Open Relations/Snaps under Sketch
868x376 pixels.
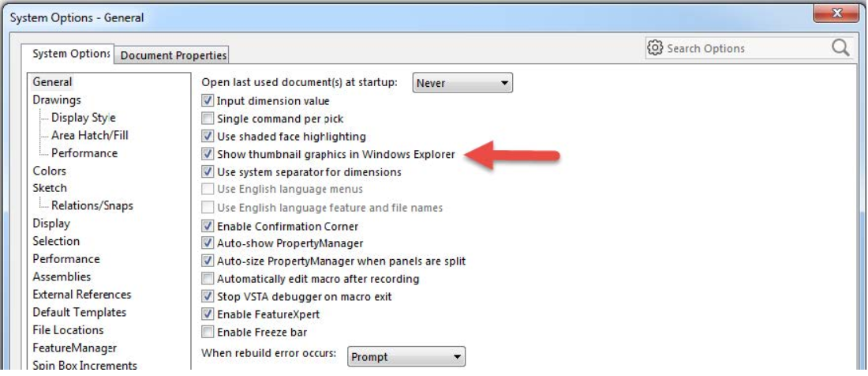click(92, 205)
